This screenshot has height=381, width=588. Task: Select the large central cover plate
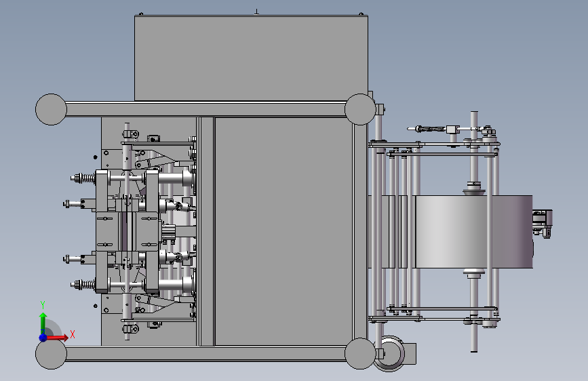[284, 231]
